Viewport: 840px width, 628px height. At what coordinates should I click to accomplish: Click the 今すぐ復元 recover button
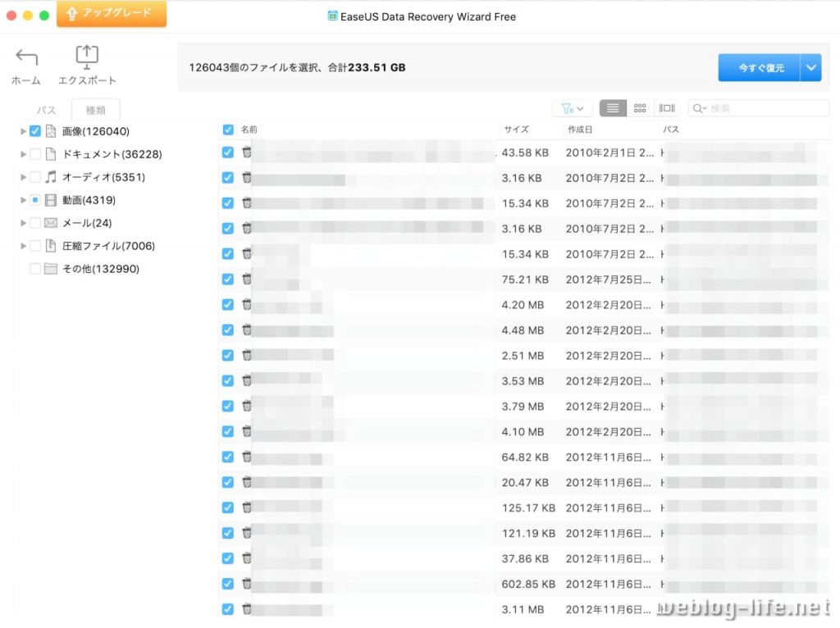[759, 67]
